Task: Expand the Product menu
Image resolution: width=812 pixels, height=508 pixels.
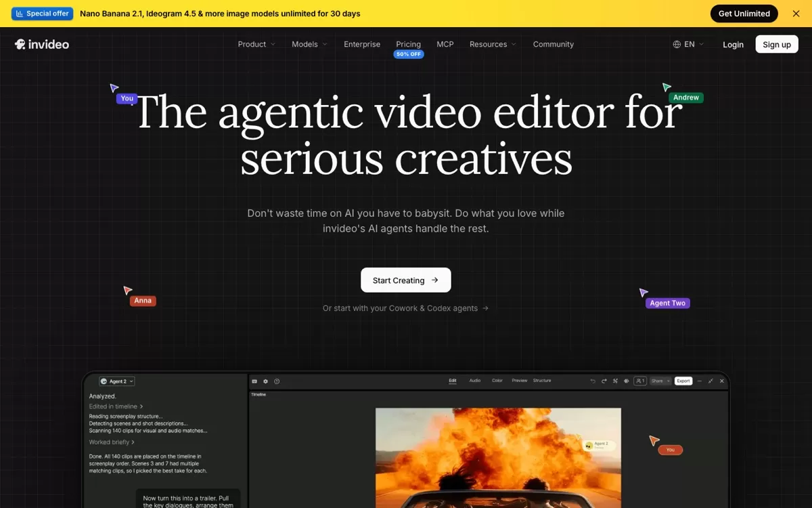Action: (x=256, y=44)
